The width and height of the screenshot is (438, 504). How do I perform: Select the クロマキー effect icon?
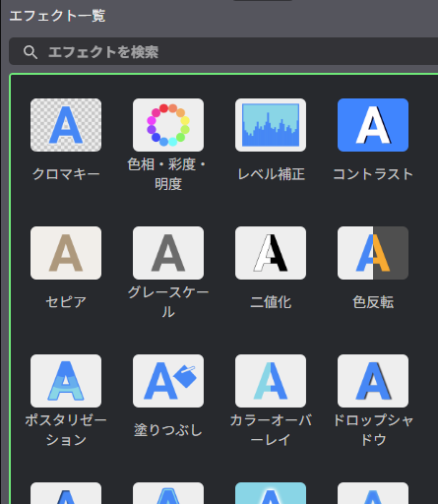coord(66,125)
